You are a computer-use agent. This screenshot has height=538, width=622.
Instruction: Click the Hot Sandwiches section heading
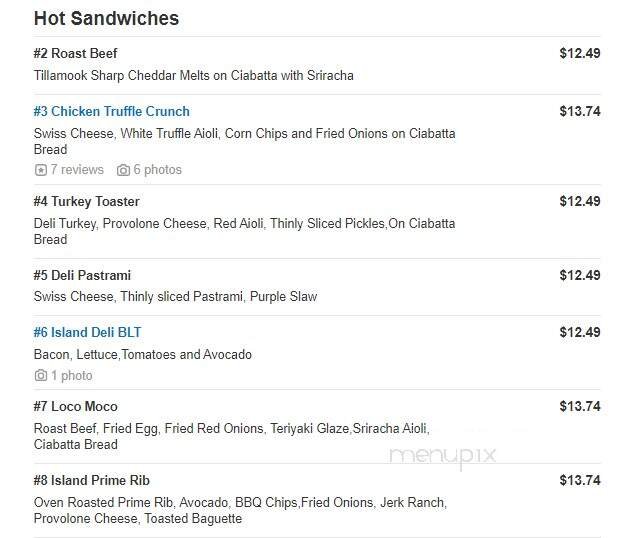(106, 18)
